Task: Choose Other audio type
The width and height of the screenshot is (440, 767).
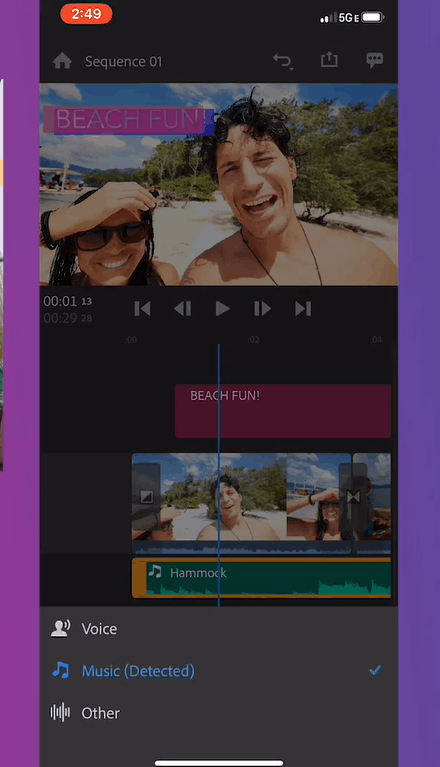Action: [219, 713]
